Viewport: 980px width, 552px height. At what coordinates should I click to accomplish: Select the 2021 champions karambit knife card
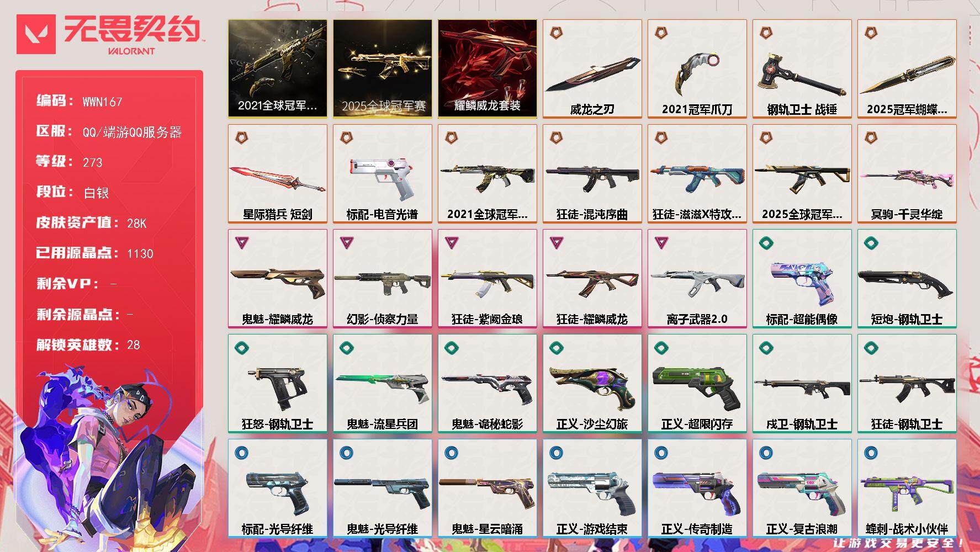point(697,69)
